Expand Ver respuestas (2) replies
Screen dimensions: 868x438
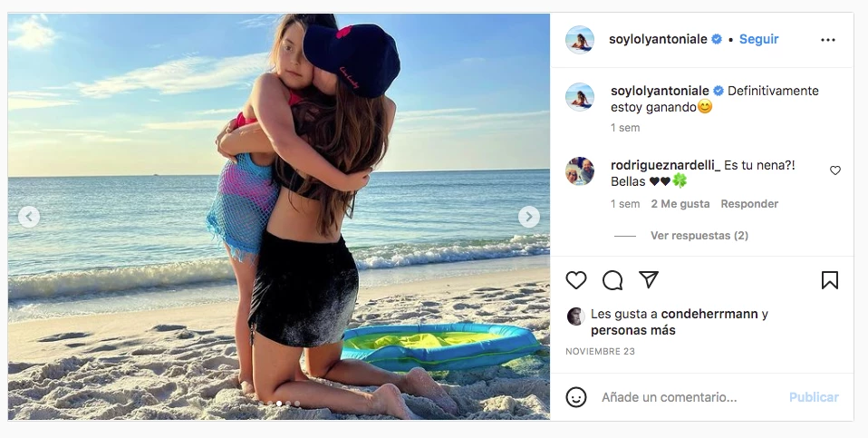pyautogui.click(x=699, y=236)
